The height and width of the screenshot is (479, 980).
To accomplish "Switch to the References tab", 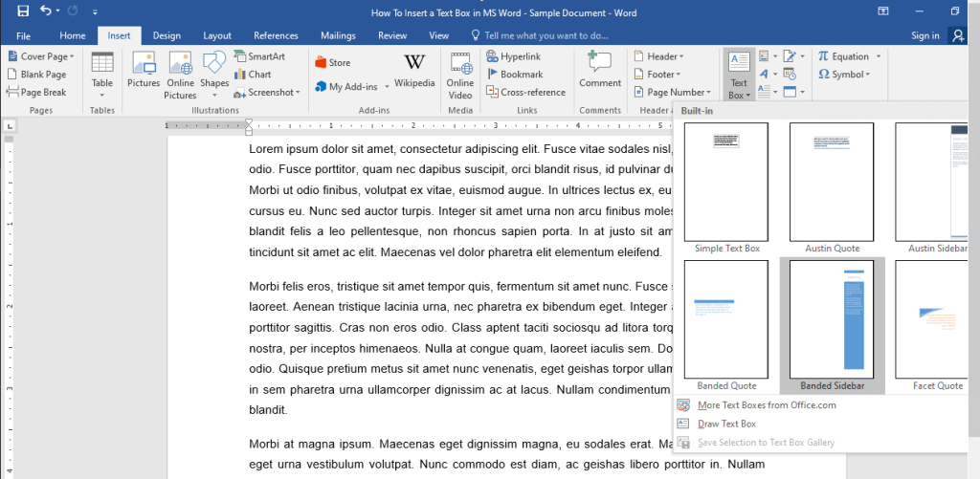I will [x=277, y=35].
